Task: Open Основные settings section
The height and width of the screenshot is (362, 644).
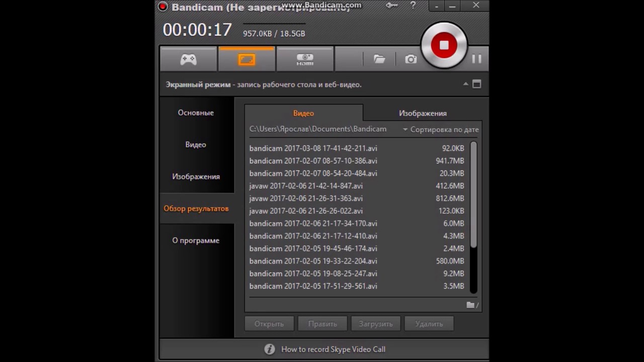Action: (x=196, y=113)
